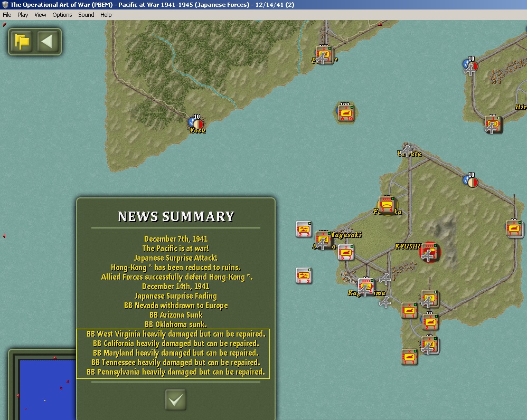Select the unit marked 3 7 near Nagasaki

point(346,252)
